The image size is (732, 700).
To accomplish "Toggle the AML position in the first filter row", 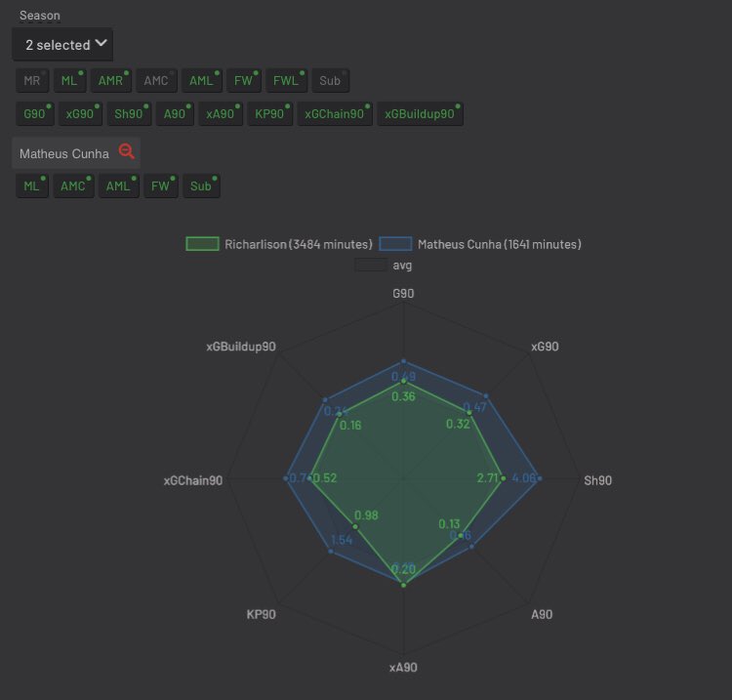I will pyautogui.click(x=202, y=80).
